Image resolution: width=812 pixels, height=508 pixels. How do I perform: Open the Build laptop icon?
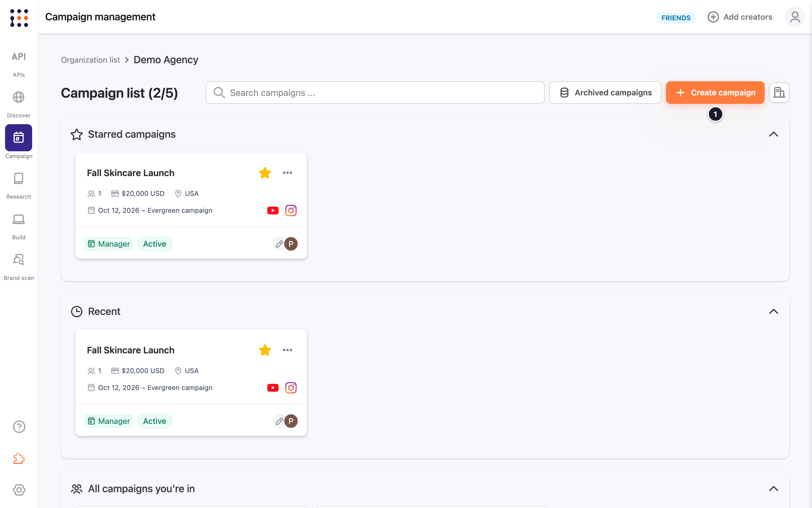click(19, 219)
